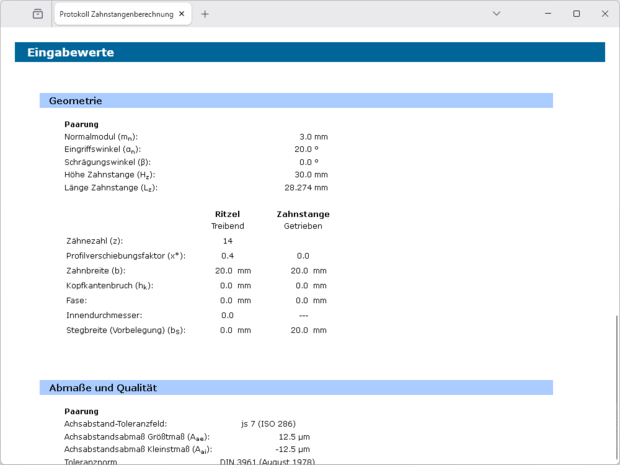Viewport: 620px width, 465px height.
Task: Open the tab actions icon at top-left
Action: pyautogui.click(x=37, y=14)
